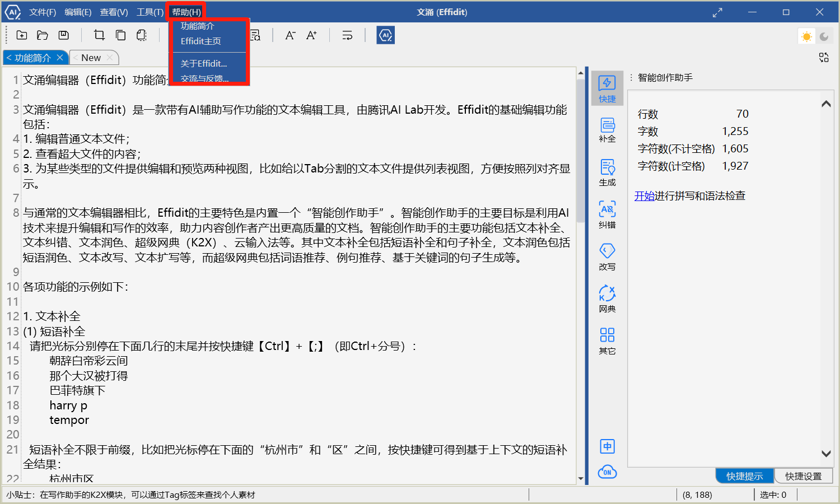
Task: Open the 网典 sidebar tool
Action: click(x=607, y=299)
